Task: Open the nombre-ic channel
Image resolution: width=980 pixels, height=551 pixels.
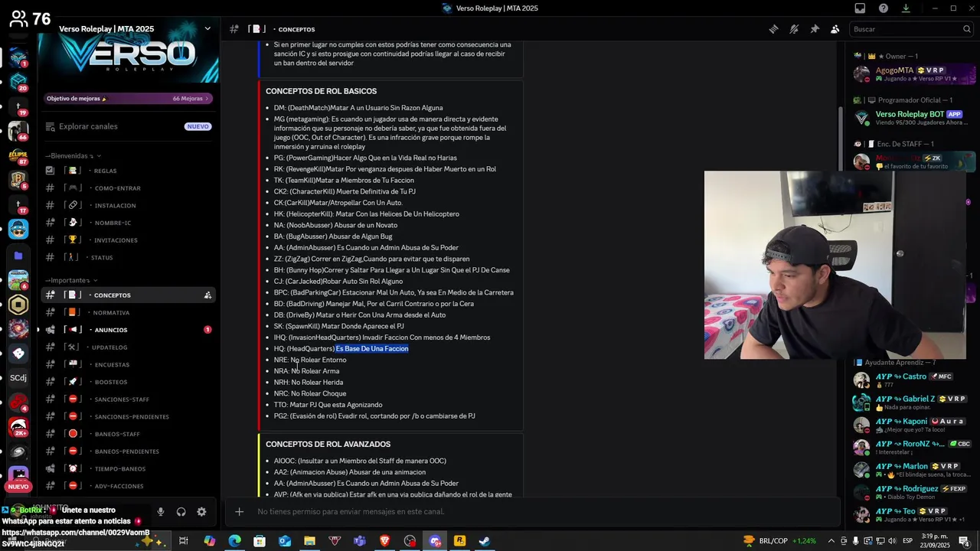Action: pyautogui.click(x=128, y=223)
